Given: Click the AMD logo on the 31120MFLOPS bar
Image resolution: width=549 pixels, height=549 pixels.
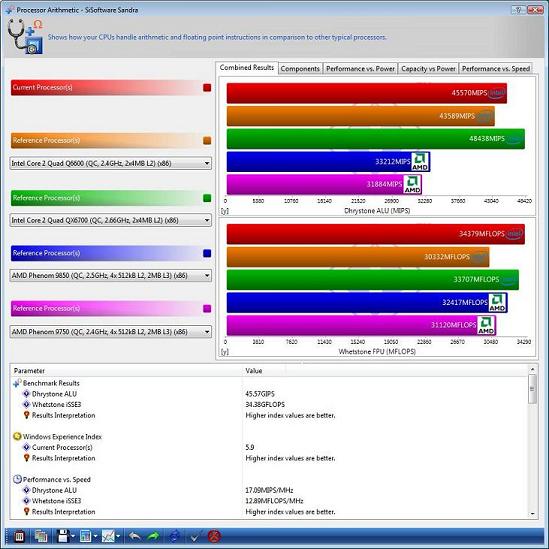Looking at the screenshot, I should [486, 325].
